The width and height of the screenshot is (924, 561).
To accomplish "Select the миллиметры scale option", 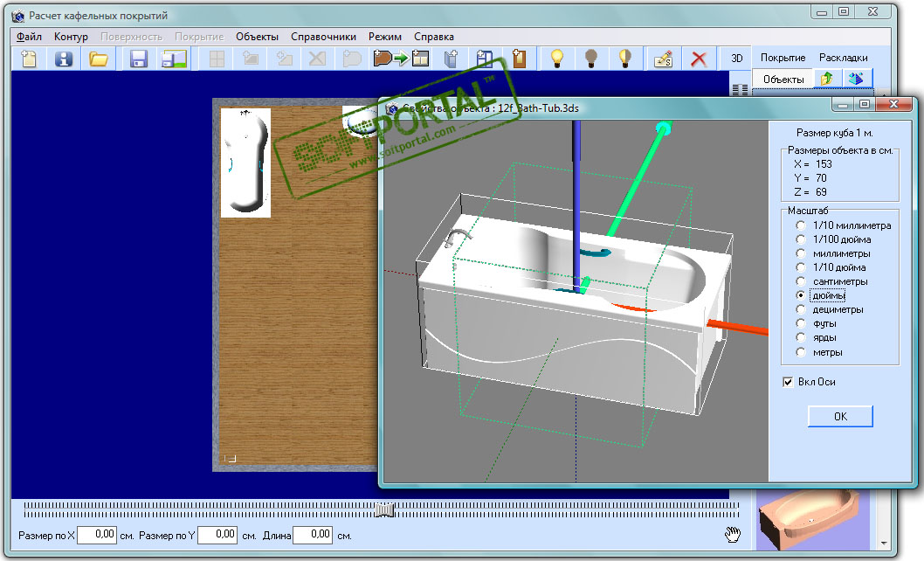I will pyautogui.click(x=834, y=253).
